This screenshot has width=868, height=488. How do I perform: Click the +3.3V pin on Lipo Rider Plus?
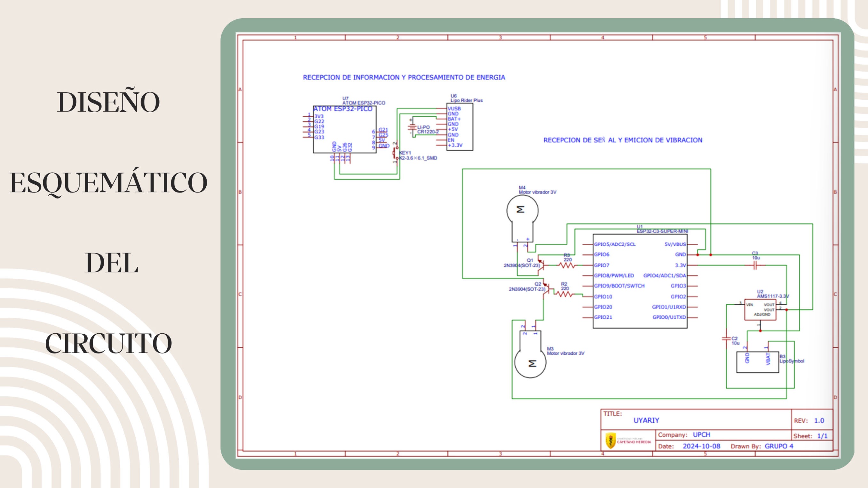point(455,145)
